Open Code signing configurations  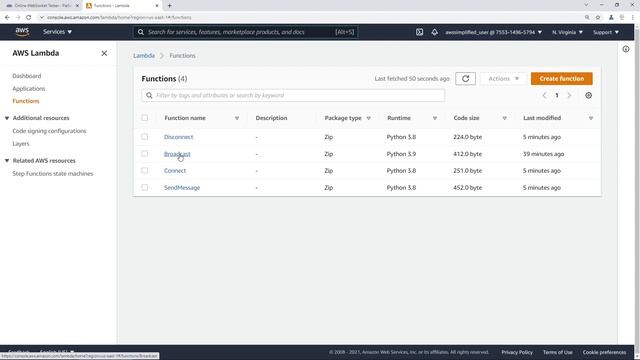click(x=49, y=131)
